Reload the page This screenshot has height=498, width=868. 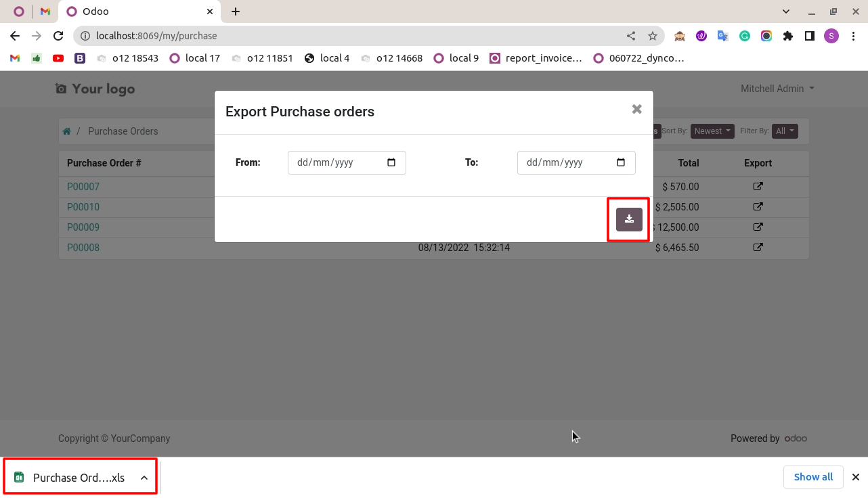click(58, 36)
